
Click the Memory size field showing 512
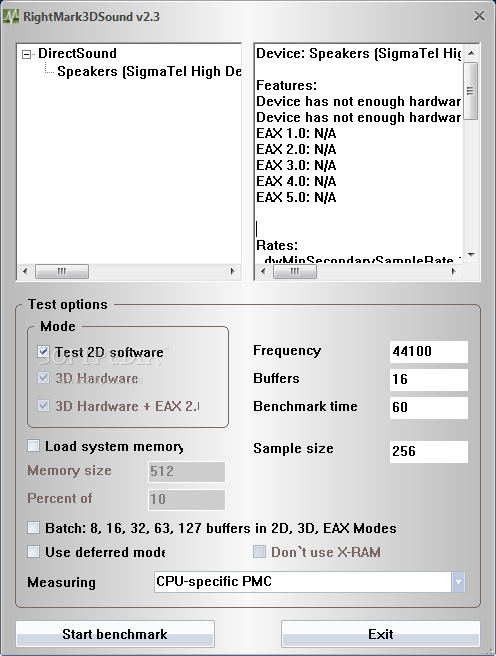click(187, 472)
